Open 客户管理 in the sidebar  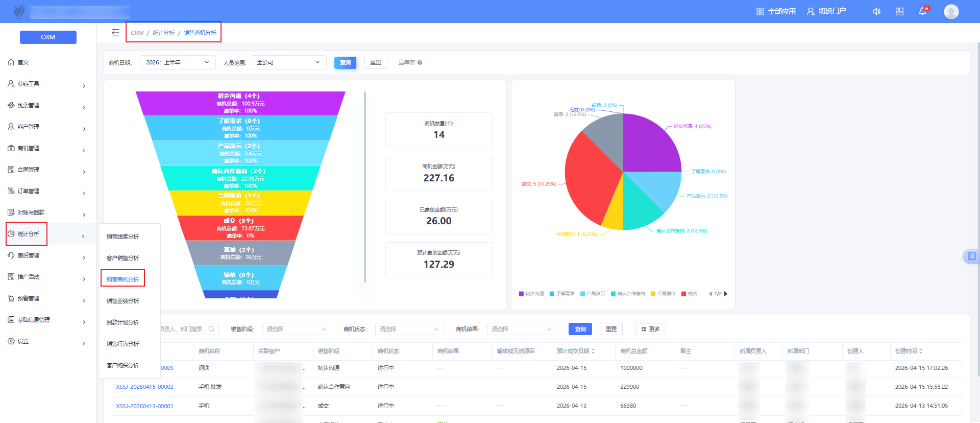[x=47, y=127]
